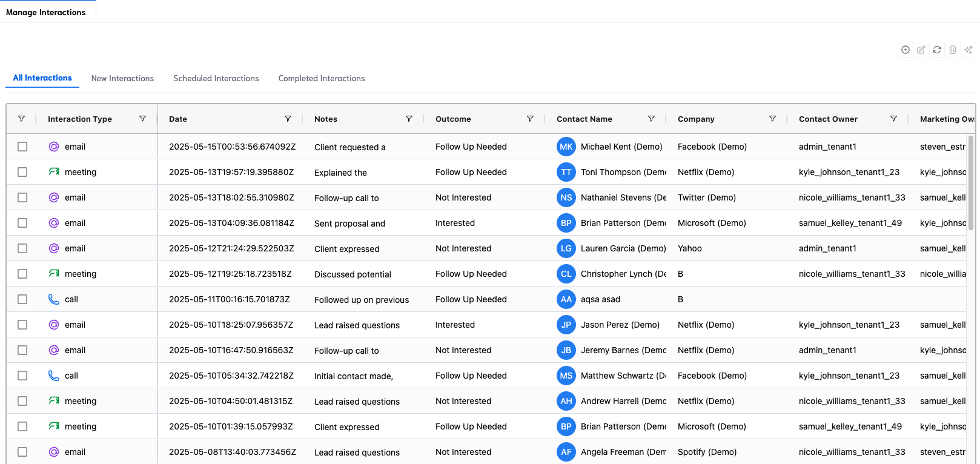Image resolution: width=980 pixels, height=464 pixels.
Task: Click the Jason Perez (Demo) contact name
Action: [620, 325]
